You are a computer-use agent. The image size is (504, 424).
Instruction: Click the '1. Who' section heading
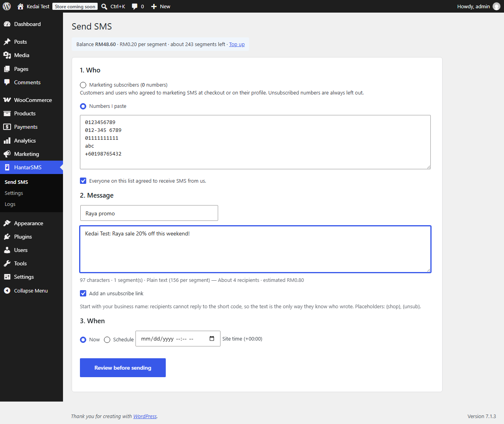(x=90, y=70)
